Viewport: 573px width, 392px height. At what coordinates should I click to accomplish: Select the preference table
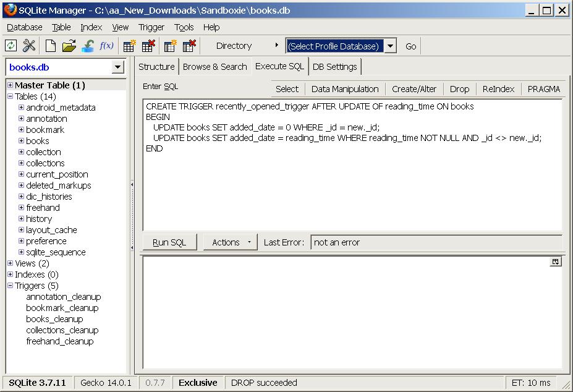click(x=46, y=241)
